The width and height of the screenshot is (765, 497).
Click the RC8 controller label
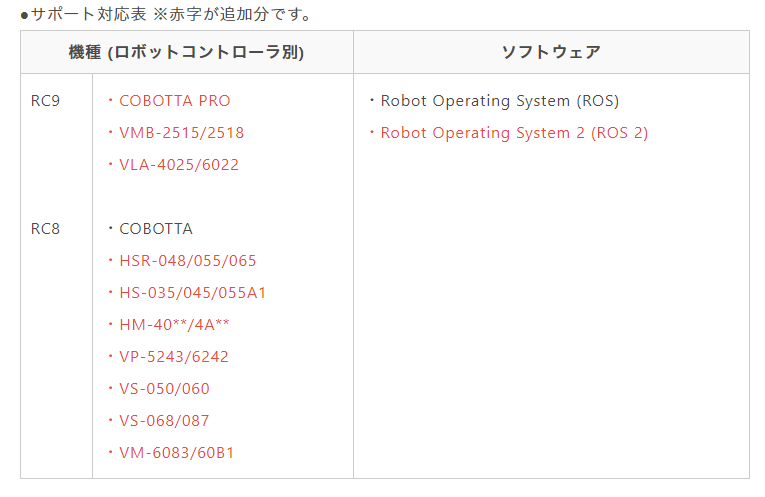click(x=46, y=229)
